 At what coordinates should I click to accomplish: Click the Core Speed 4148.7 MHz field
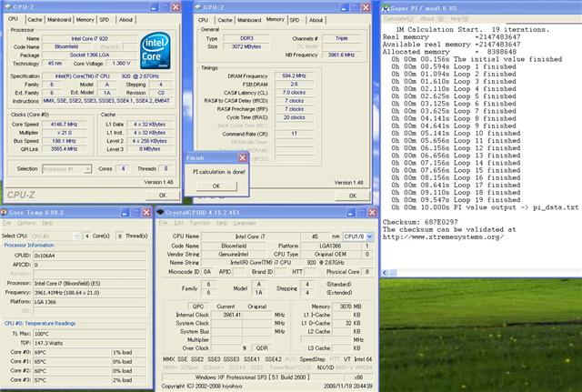coord(65,125)
